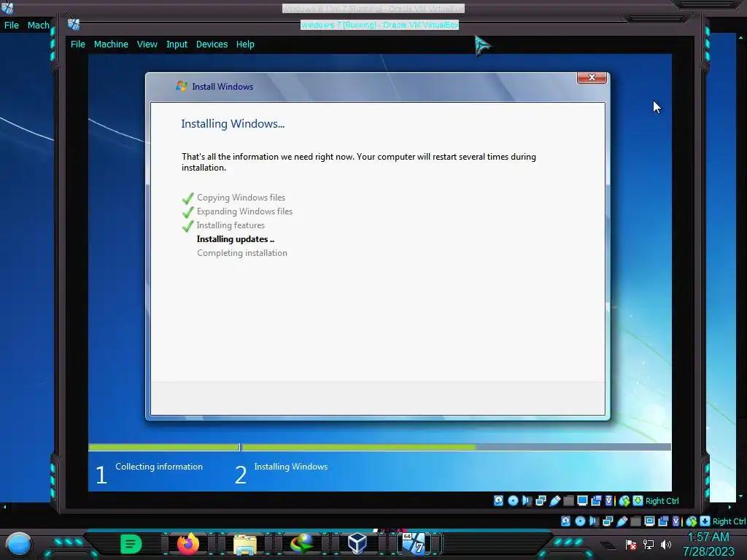Viewport: 747px width, 560px height.
Task: Open File Explorer from the taskbar
Action: pos(245,544)
